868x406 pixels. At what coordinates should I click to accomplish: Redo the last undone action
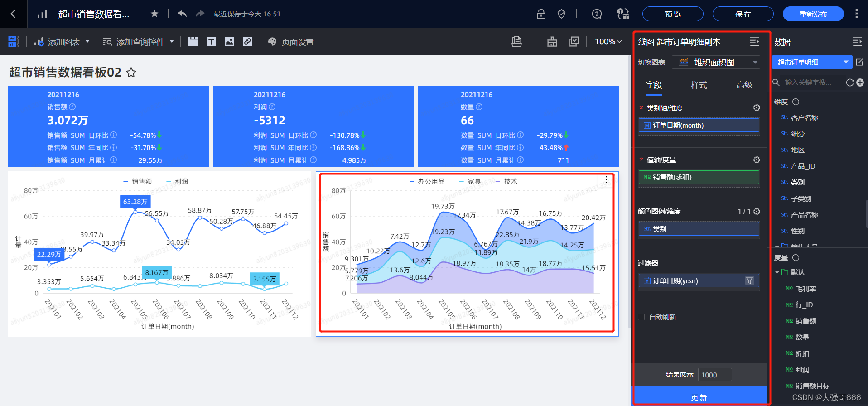tap(200, 14)
